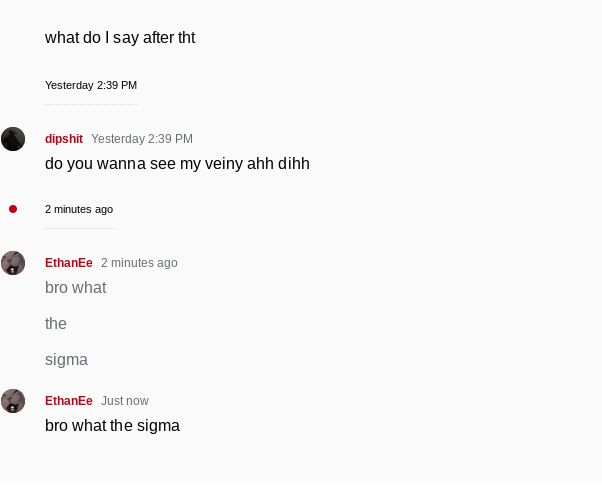Click the dotted line under 2 minutes ago divider
The width and height of the screenshot is (602, 496).
click(x=79, y=228)
